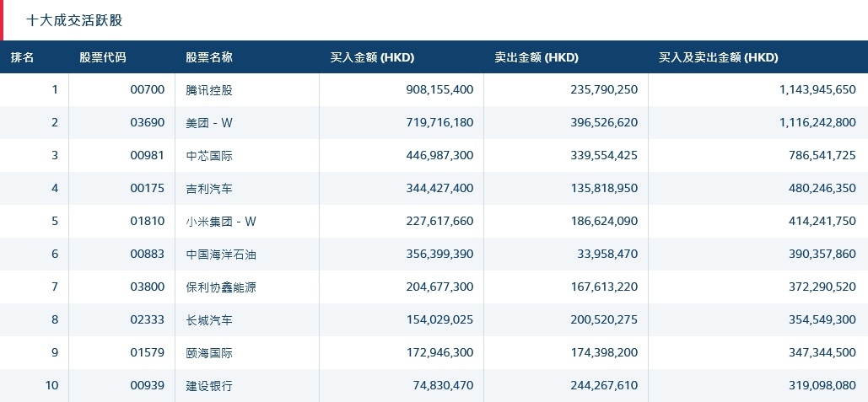Select buy amount 74,830,470

[444, 386]
